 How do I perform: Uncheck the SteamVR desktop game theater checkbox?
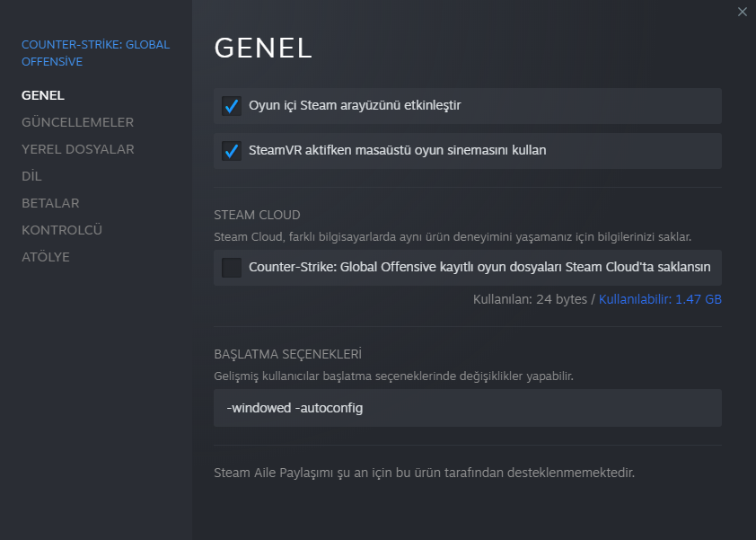[232, 151]
